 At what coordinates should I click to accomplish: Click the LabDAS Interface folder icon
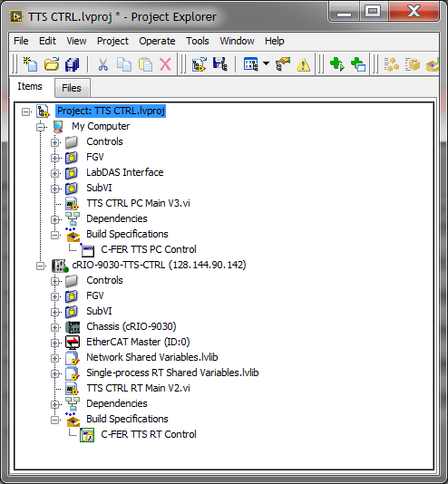[72, 172]
